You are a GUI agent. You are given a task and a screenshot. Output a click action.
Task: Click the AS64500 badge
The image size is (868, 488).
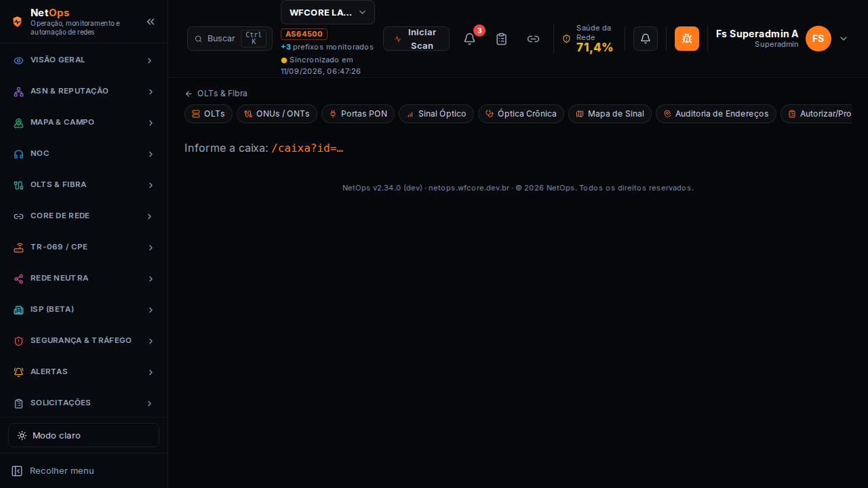coord(304,34)
